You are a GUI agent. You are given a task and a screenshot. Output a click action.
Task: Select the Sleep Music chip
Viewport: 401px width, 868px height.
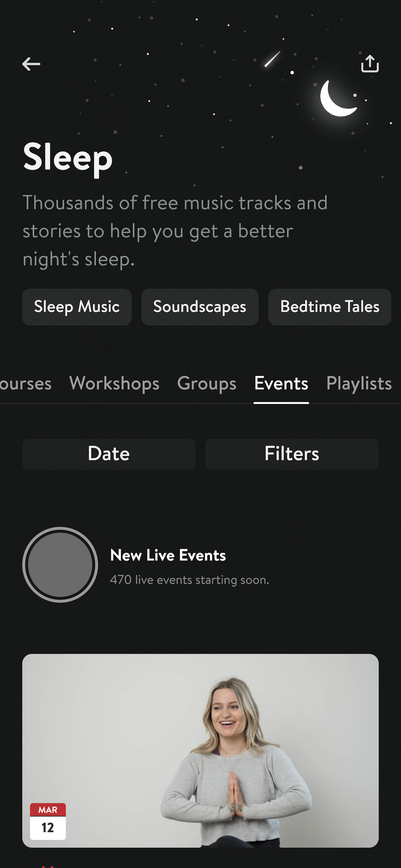coord(77,307)
